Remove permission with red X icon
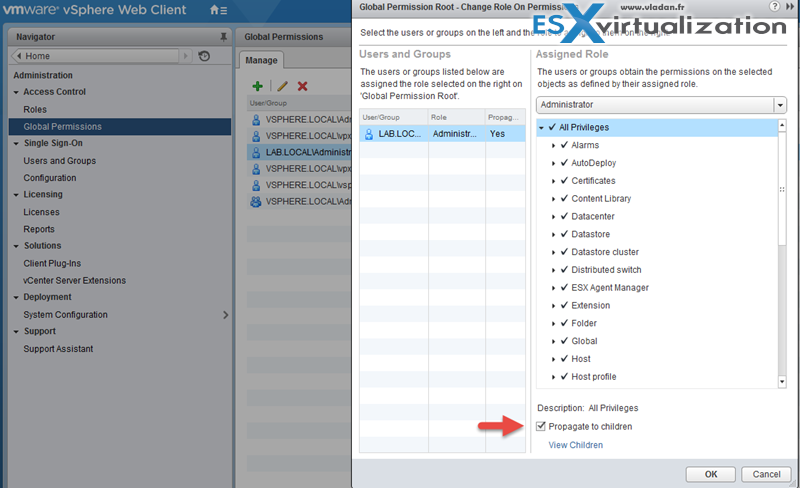Screen dimensions: 800x488 303,86
